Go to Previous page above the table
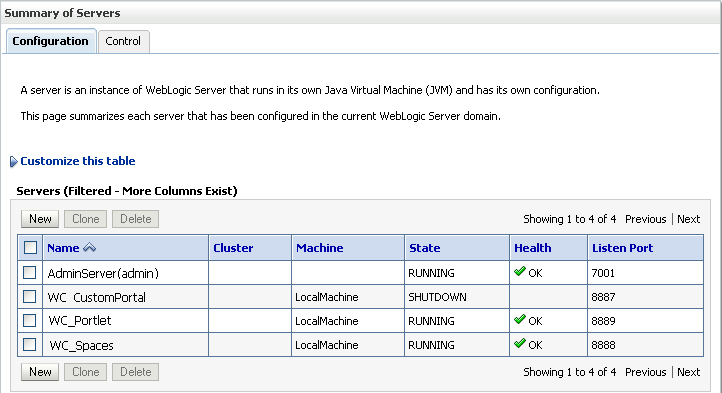This screenshot has width=722, height=393. click(x=646, y=219)
